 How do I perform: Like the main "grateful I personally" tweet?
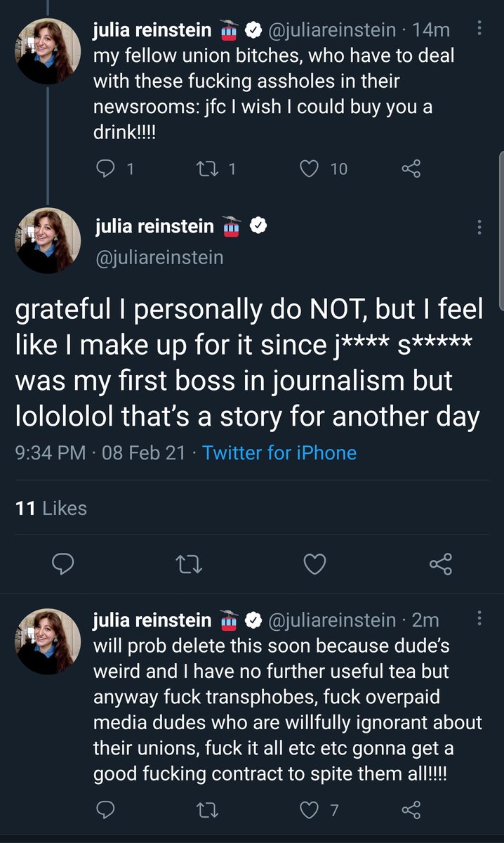click(315, 563)
